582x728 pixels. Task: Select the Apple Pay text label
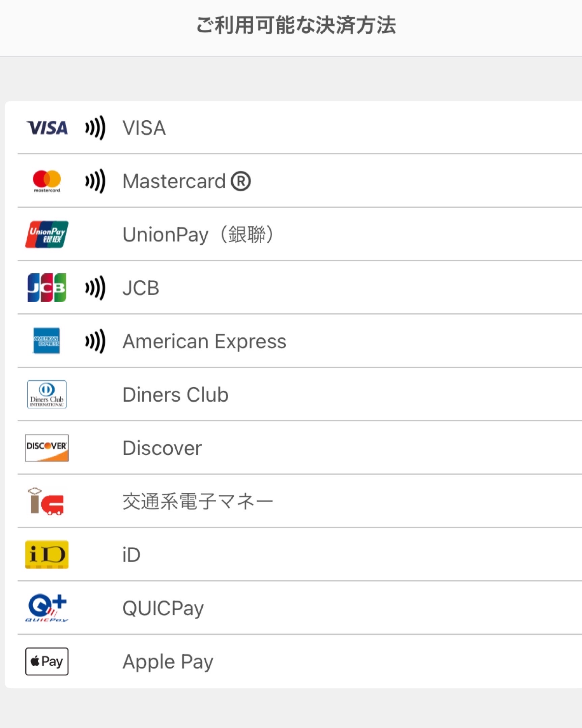(168, 662)
